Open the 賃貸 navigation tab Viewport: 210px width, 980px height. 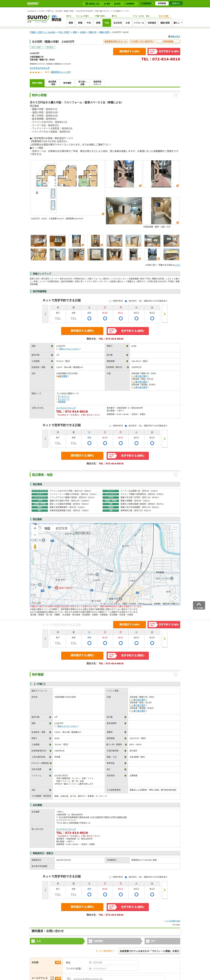(x=70, y=23)
